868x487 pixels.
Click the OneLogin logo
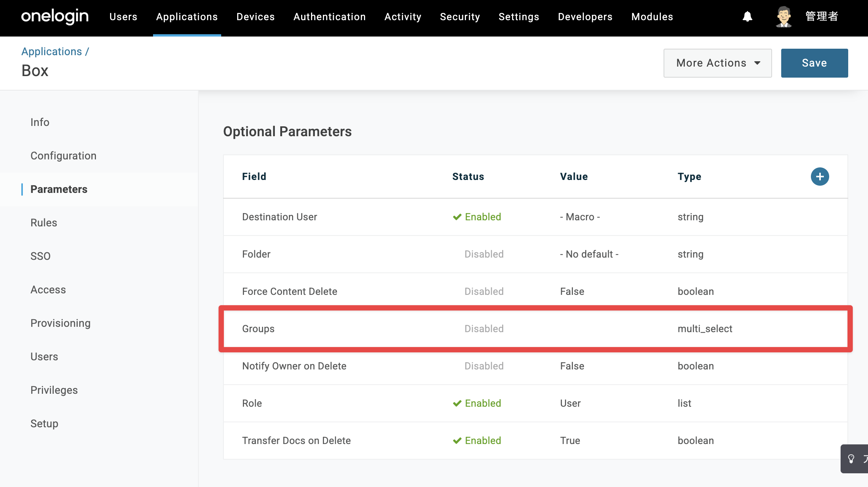(x=55, y=17)
